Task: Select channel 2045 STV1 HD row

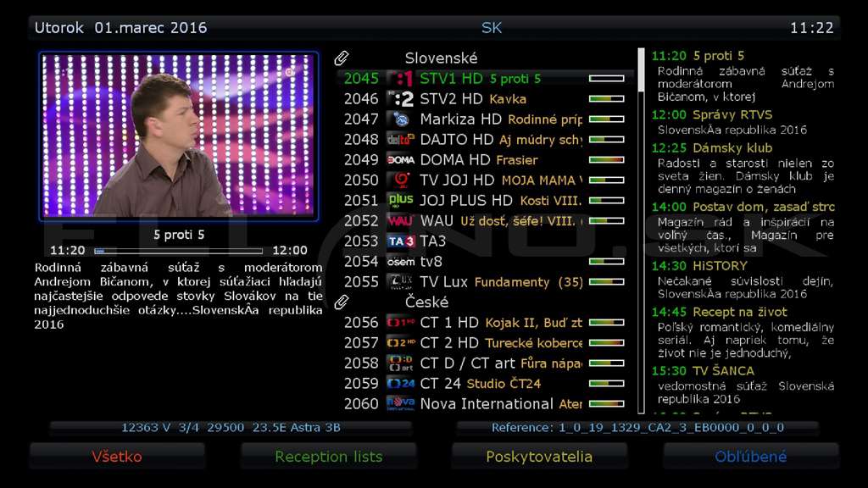Action: pos(484,79)
